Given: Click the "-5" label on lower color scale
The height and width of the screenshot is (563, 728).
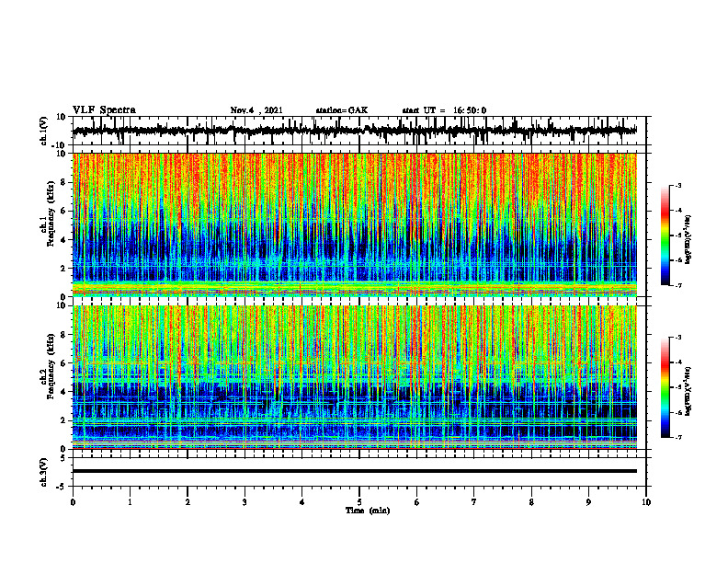Looking at the screenshot, I should coord(677,387).
